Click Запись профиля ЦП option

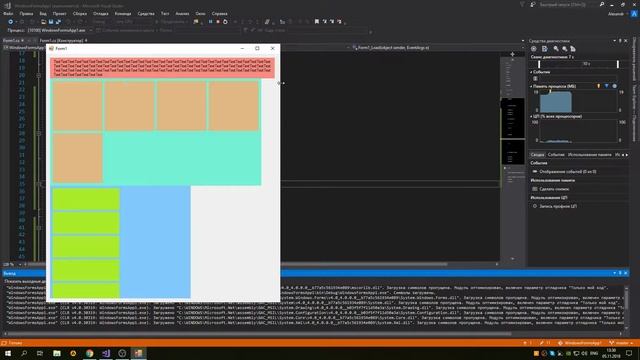coord(558,207)
